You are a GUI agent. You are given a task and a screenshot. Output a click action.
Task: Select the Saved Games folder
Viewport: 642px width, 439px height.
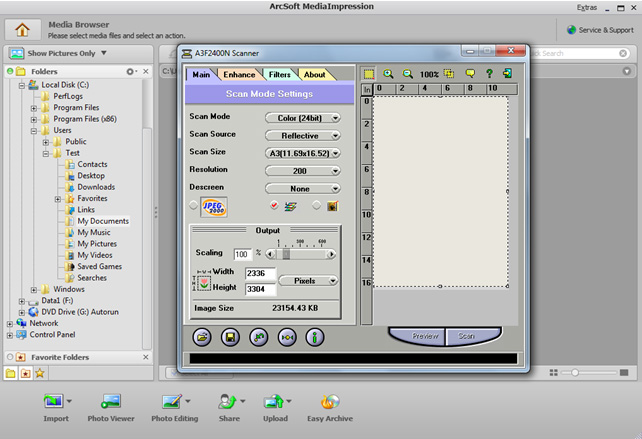coord(99,267)
